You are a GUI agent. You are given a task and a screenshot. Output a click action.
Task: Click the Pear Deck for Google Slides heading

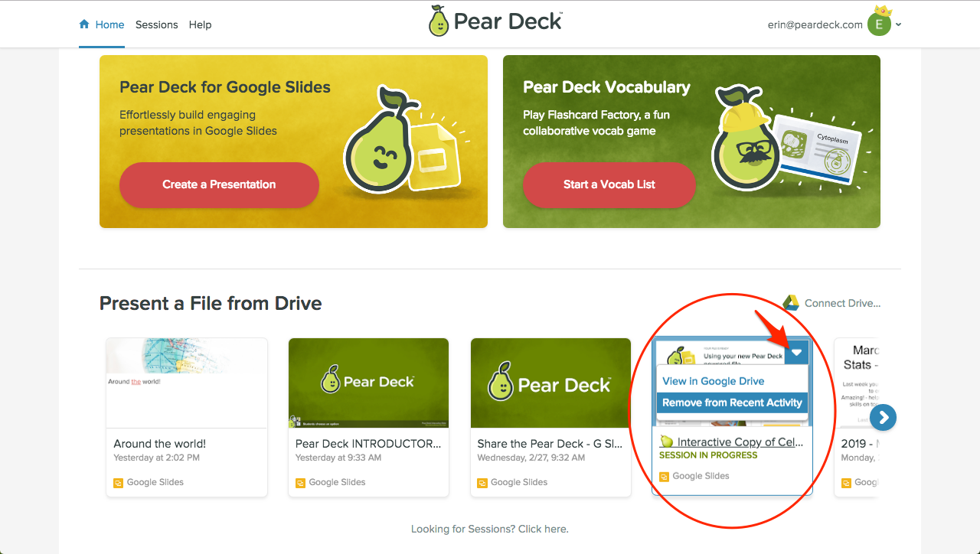pos(225,87)
